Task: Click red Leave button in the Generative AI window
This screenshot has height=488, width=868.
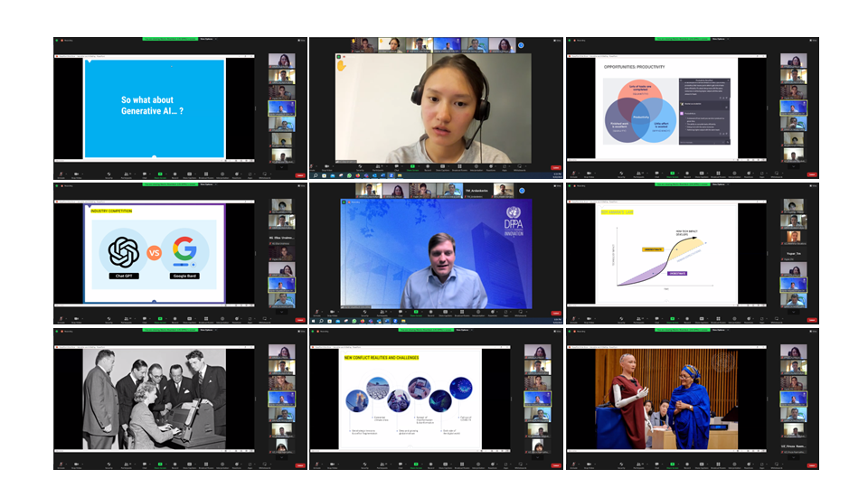Action: tap(299, 174)
